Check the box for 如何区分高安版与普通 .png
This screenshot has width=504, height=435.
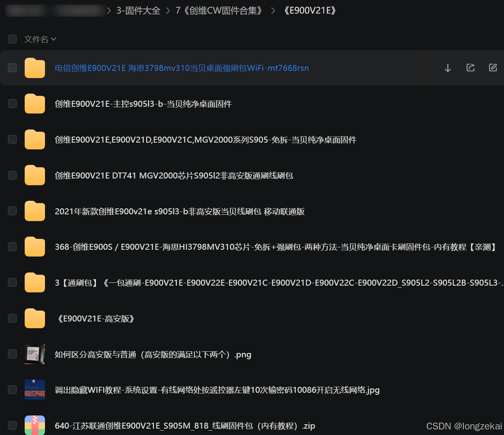point(12,354)
